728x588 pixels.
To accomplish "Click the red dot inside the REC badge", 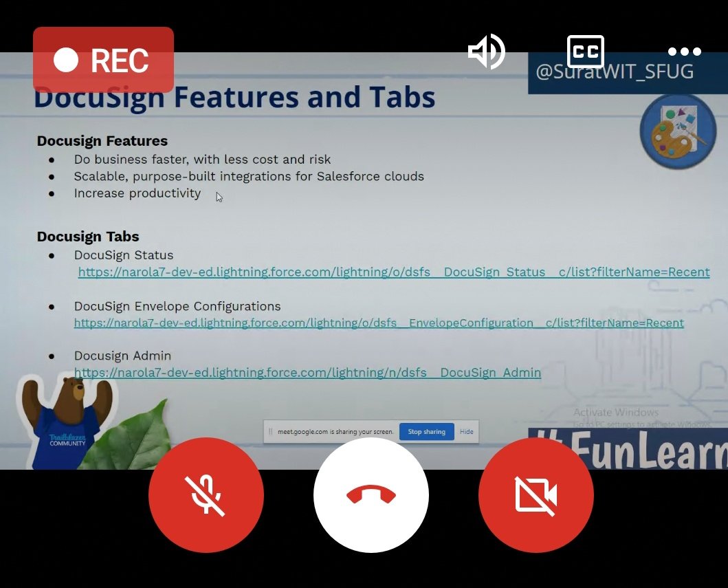I will point(67,60).
